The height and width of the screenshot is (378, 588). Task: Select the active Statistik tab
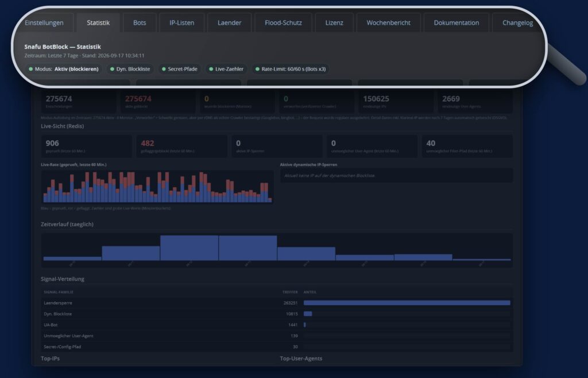point(98,23)
